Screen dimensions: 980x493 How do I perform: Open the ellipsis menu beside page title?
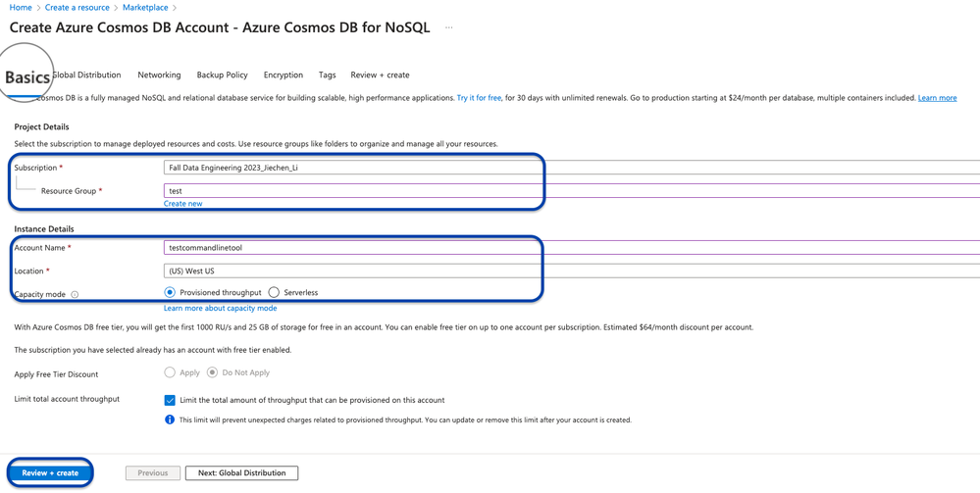tap(448, 28)
